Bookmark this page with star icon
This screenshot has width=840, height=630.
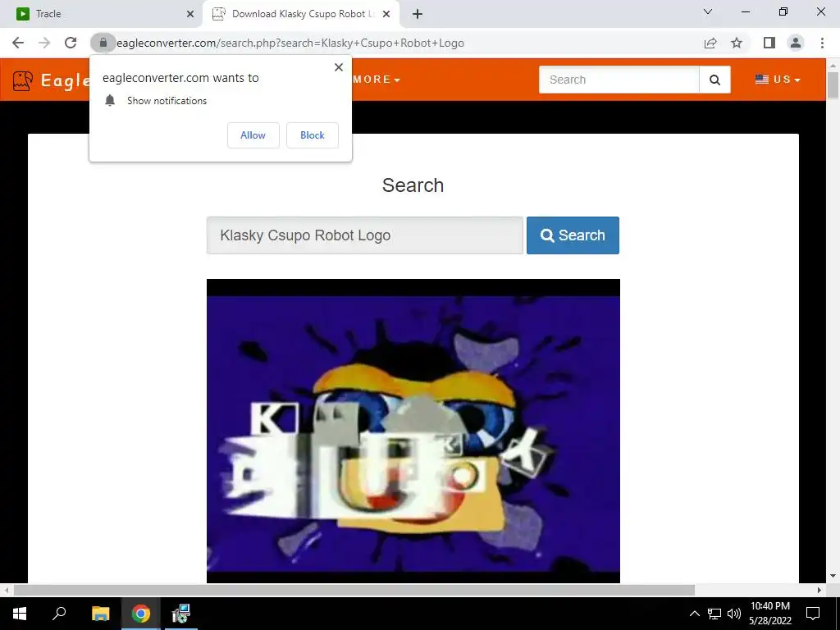point(737,43)
